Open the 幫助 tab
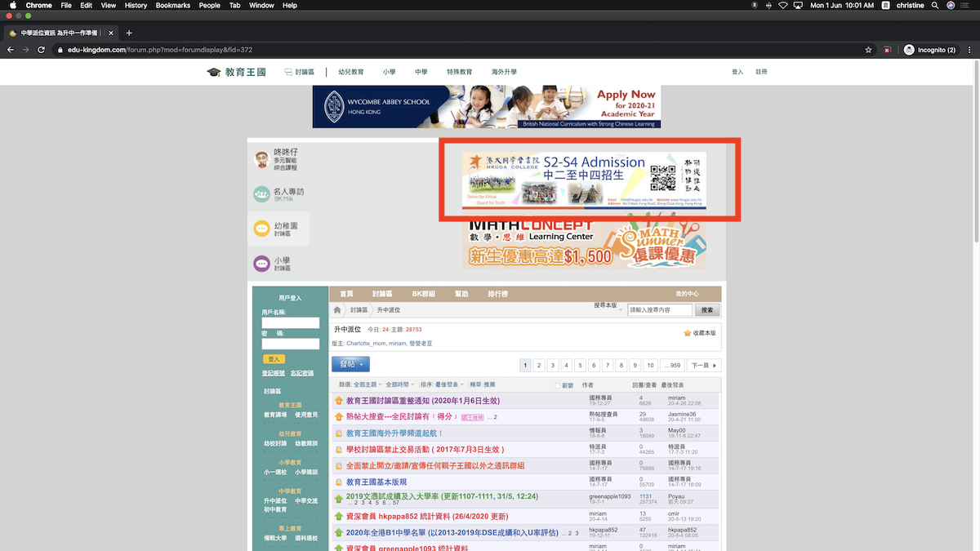The height and width of the screenshot is (551, 980). point(461,294)
